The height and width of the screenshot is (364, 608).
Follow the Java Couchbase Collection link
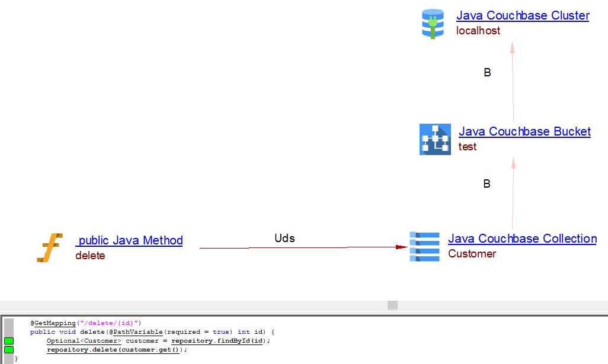coord(522,239)
